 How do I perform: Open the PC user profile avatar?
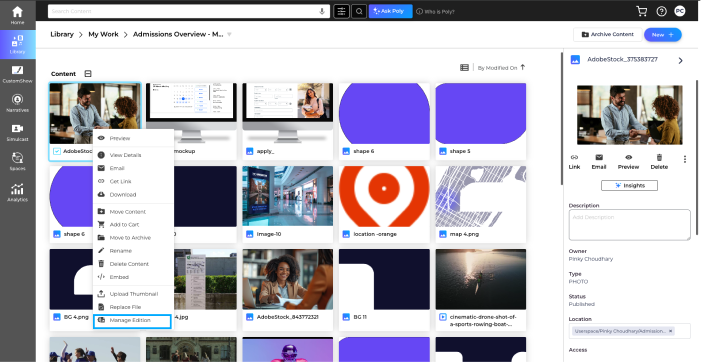680,12
